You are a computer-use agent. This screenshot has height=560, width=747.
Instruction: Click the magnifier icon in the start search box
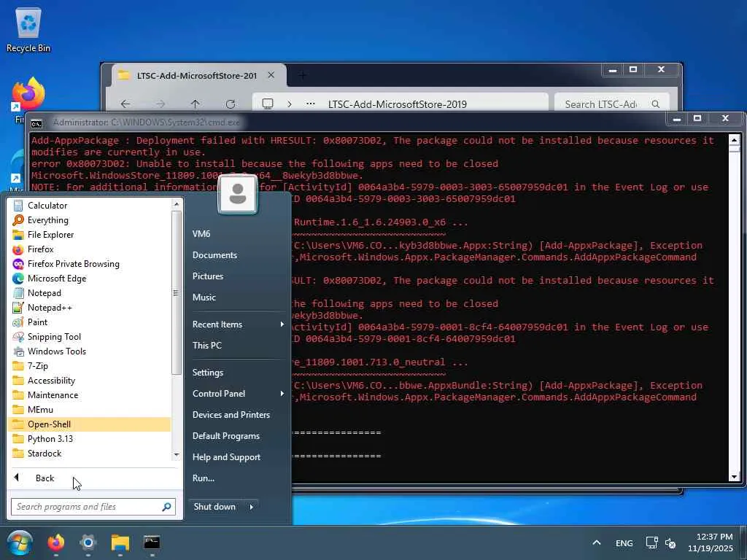tap(167, 507)
